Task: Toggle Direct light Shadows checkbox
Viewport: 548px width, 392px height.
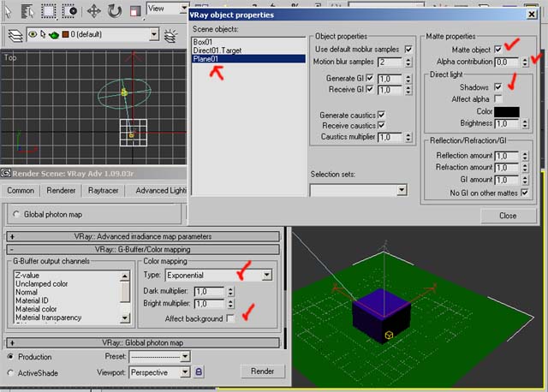Action: point(498,87)
